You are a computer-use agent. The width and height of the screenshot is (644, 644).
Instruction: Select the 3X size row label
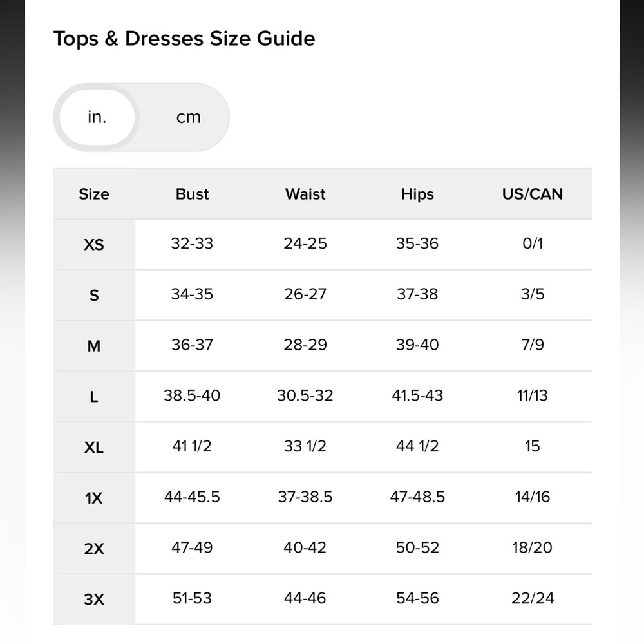94,600
